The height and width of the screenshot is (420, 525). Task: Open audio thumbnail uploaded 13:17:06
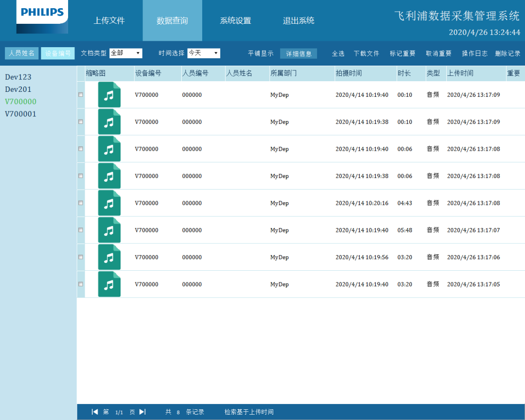[x=109, y=257]
